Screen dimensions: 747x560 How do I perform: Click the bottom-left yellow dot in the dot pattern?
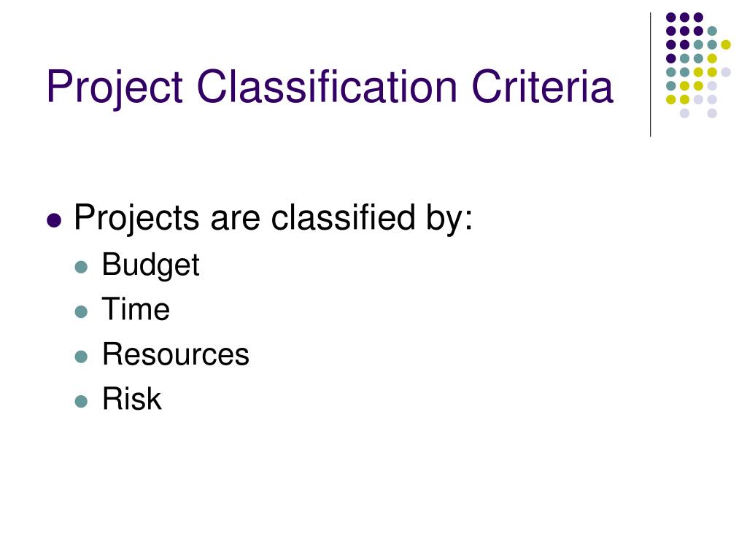pos(671,99)
